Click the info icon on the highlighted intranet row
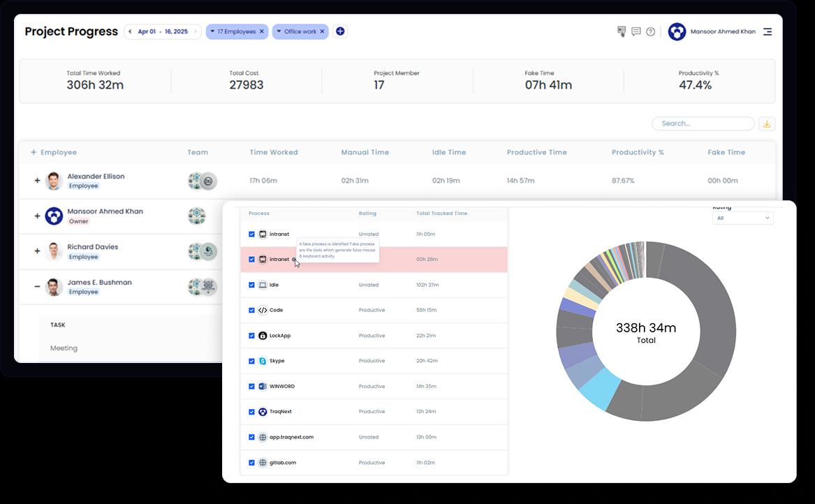Viewport: 815px width, 504px height. 294,260
